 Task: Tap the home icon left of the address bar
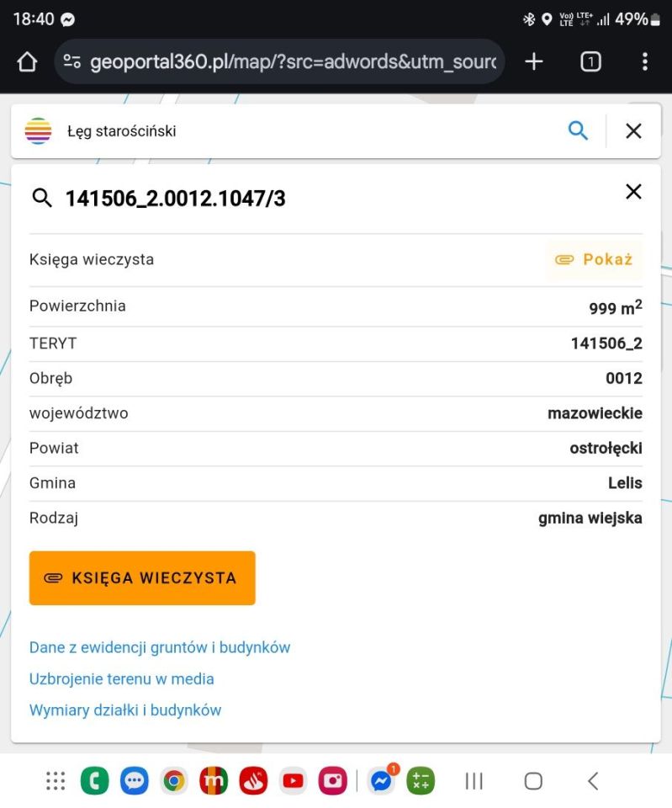point(26,61)
